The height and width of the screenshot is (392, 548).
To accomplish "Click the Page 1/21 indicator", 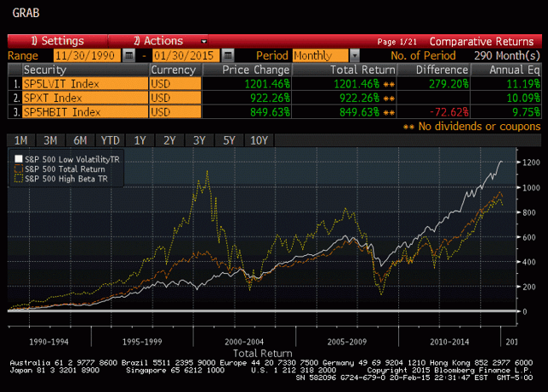I will (x=397, y=42).
